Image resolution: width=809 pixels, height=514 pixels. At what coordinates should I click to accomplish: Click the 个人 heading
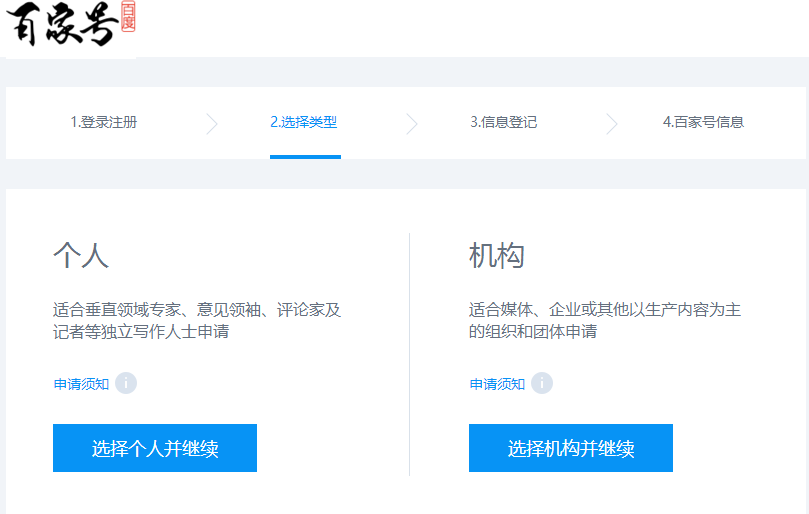(x=81, y=255)
